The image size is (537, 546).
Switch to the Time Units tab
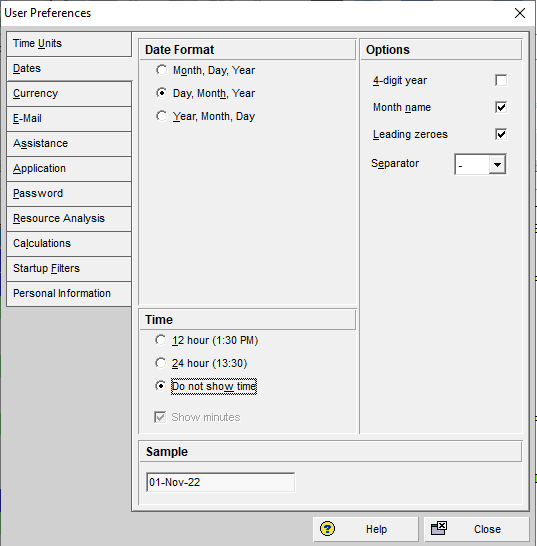(x=69, y=44)
